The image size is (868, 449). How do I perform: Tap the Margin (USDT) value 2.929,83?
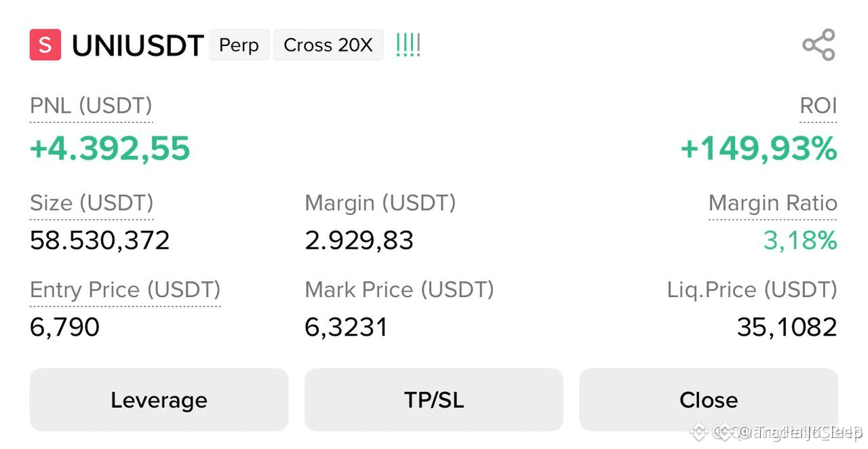pos(359,241)
